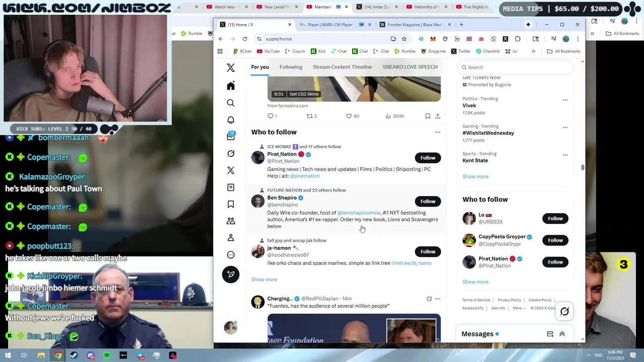Image resolution: width=644 pixels, height=362 pixels.
Task: Switch to Frontier Magazine browser tab
Action: pyautogui.click(x=415, y=25)
